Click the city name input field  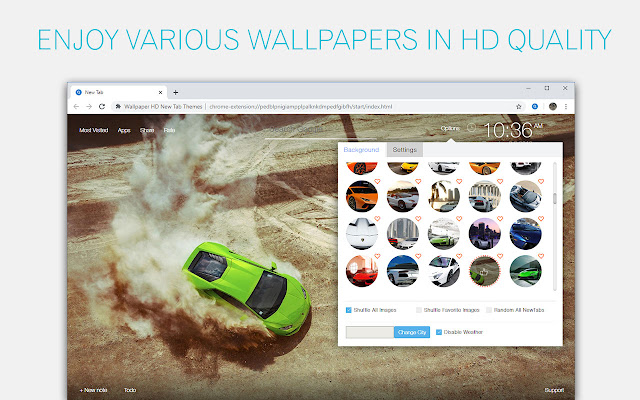(370, 332)
